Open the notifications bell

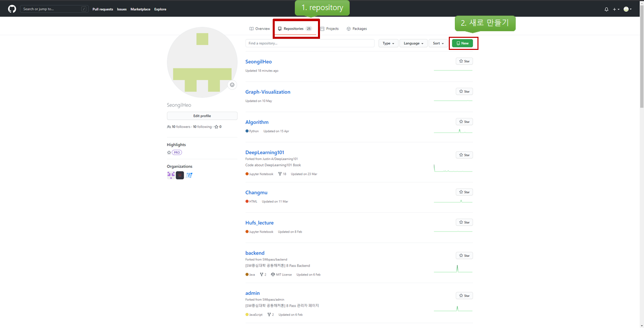click(x=606, y=9)
